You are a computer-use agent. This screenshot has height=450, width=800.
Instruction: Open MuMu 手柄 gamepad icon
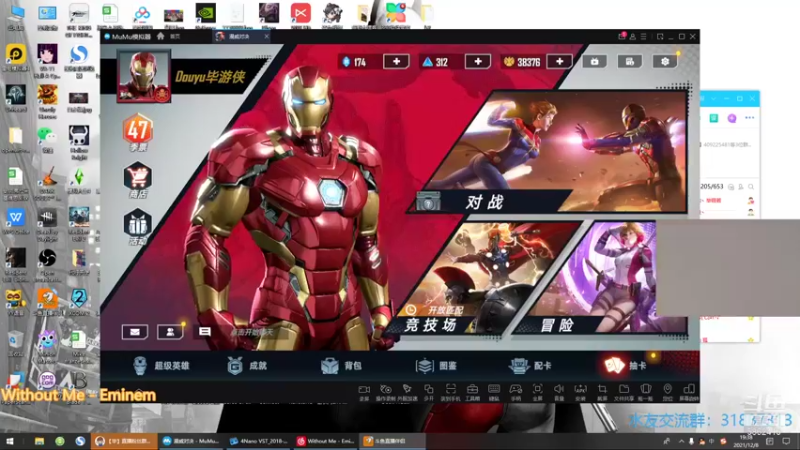point(516,392)
